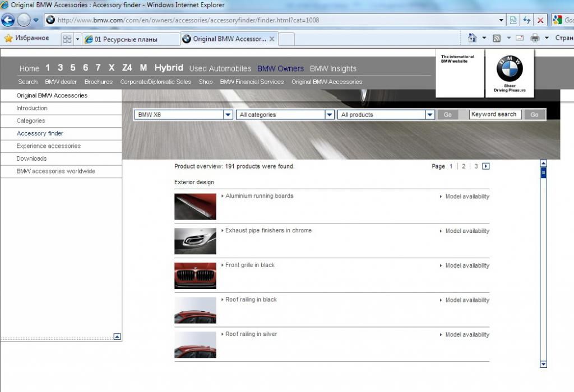Show Model availability for Aluminium running boards

point(467,197)
